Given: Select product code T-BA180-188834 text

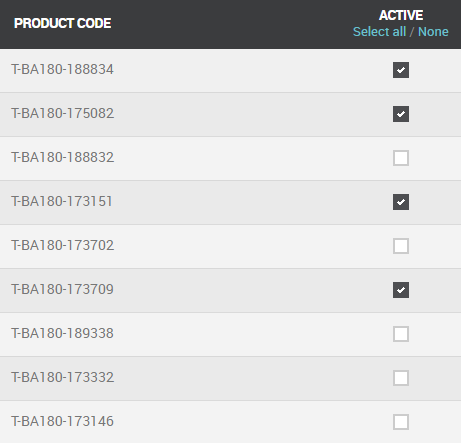Looking at the screenshot, I should pos(62,69).
